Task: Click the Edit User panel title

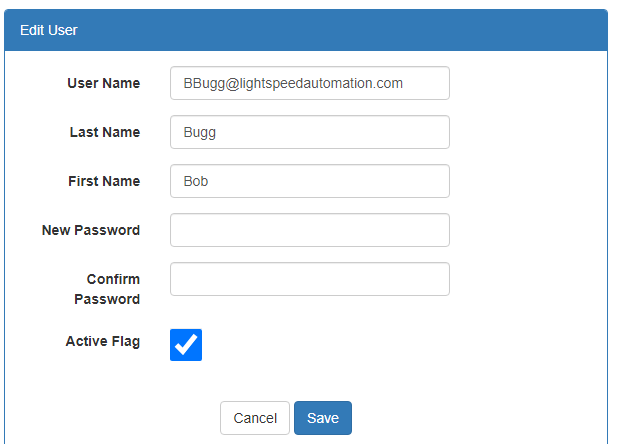Action: pos(49,30)
